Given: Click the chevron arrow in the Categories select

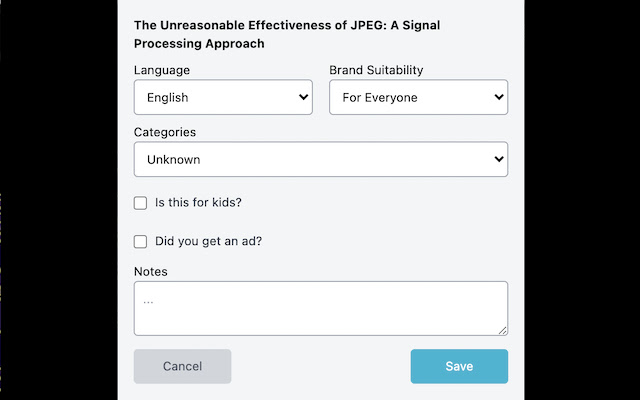Looking at the screenshot, I should point(498,159).
